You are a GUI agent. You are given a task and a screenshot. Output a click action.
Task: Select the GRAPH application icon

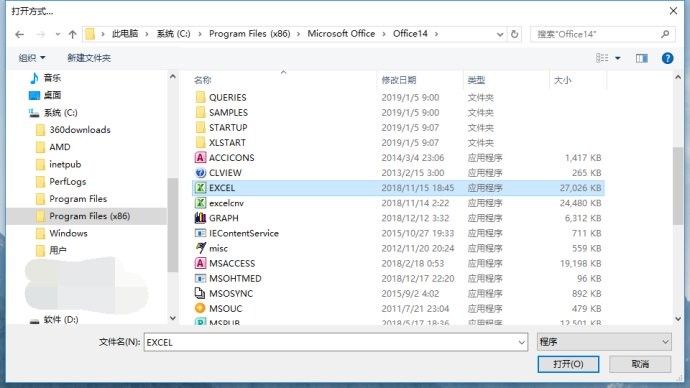[x=200, y=218]
